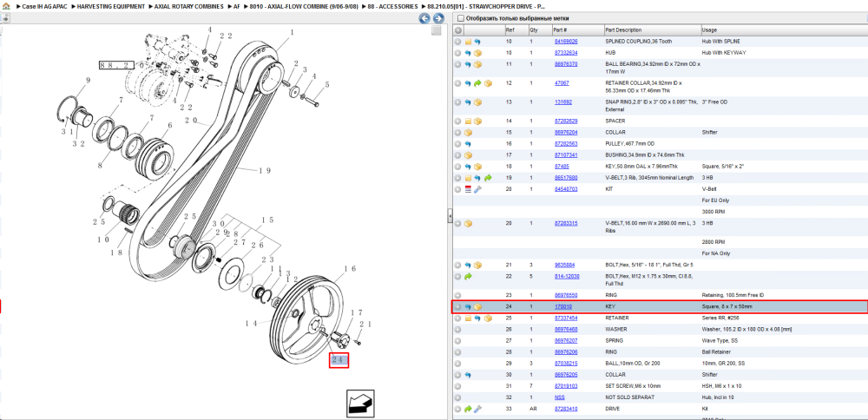Open part number 9635884 link
Viewport: 868px width, 420px height.
coord(565,265)
